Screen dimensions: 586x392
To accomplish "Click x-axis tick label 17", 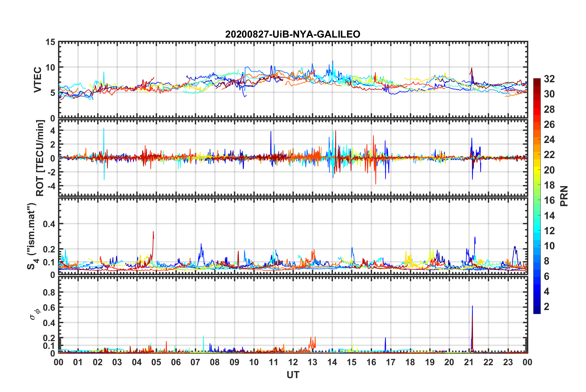I will [x=391, y=362].
